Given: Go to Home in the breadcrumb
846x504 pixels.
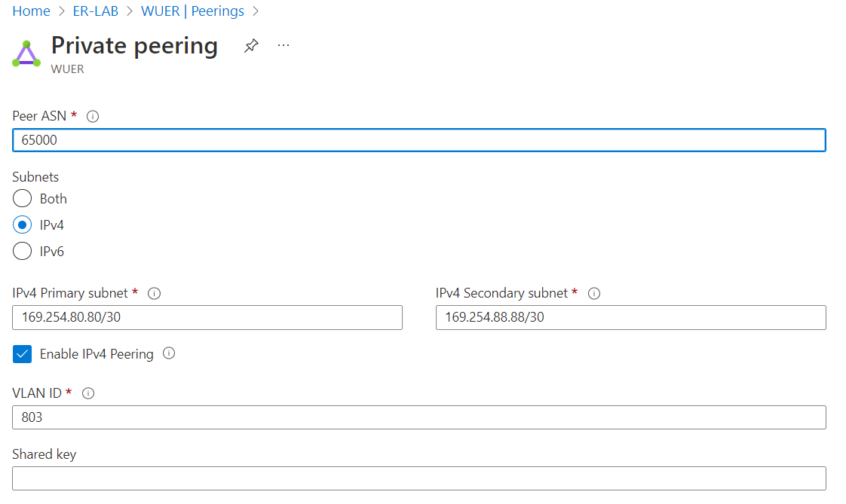Looking at the screenshot, I should coord(32,11).
